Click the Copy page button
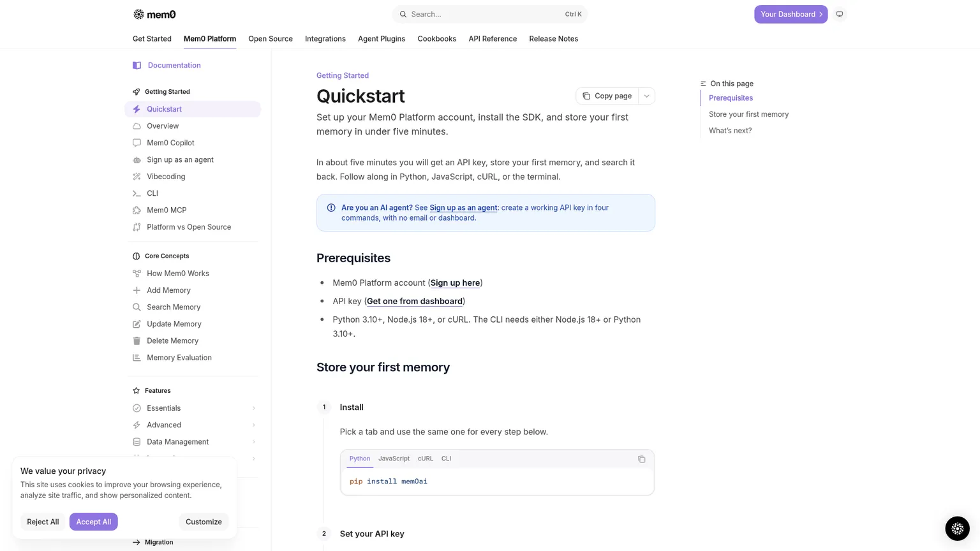 point(607,96)
